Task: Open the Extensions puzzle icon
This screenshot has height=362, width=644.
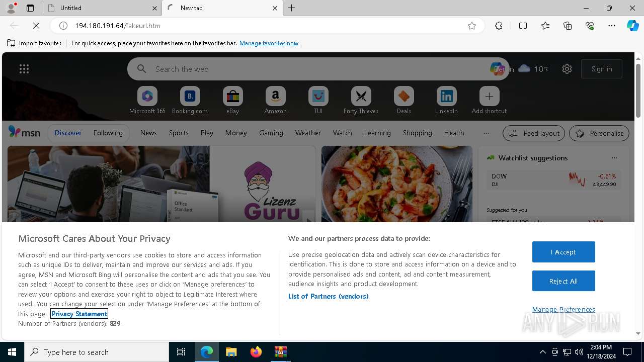Action: click(499, 26)
